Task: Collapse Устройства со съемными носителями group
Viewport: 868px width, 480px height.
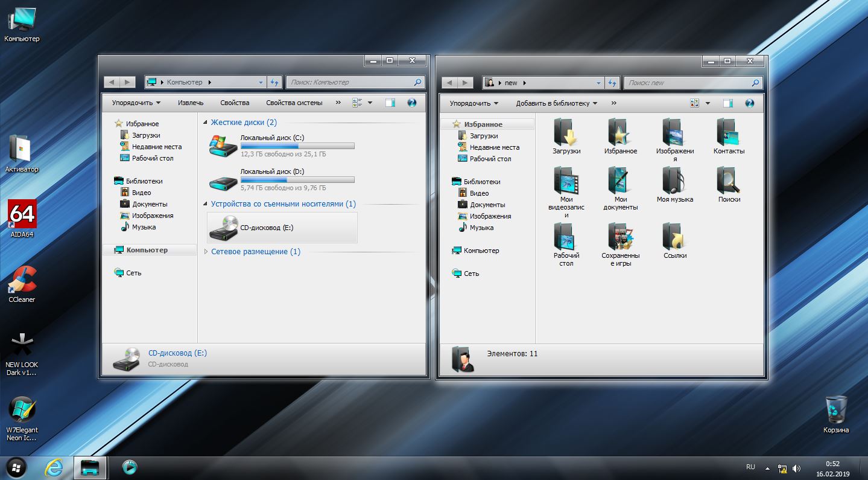Action: coord(206,204)
